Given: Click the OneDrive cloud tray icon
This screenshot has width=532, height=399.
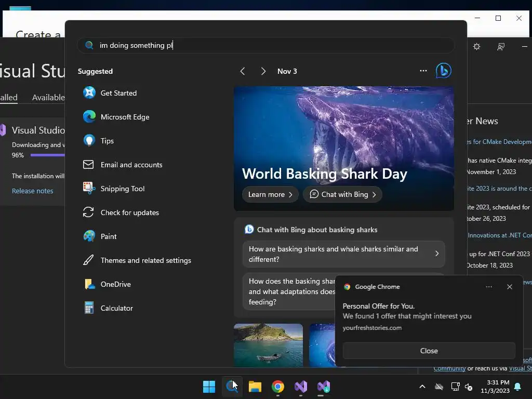Looking at the screenshot, I should [x=439, y=387].
